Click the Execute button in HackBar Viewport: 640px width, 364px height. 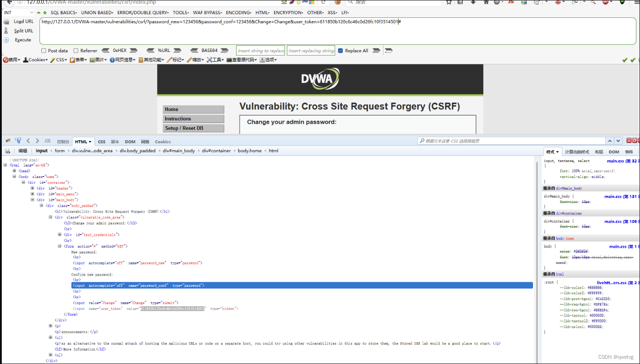[23, 40]
